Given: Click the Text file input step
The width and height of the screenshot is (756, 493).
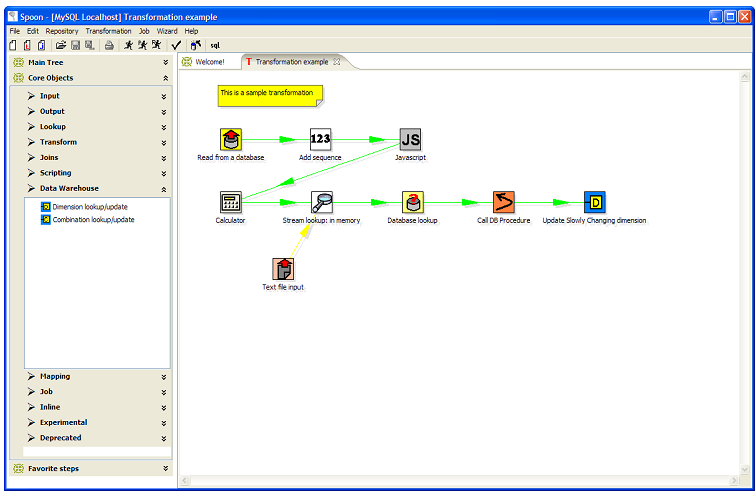Looking at the screenshot, I should [283, 268].
